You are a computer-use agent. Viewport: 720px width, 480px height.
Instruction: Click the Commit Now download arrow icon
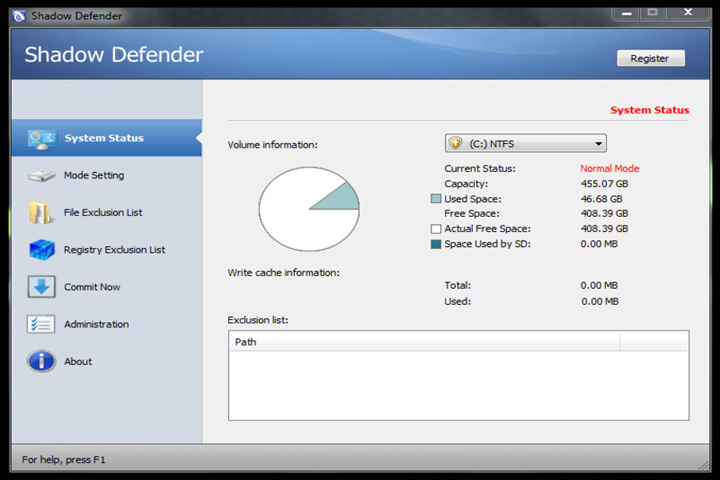41,287
